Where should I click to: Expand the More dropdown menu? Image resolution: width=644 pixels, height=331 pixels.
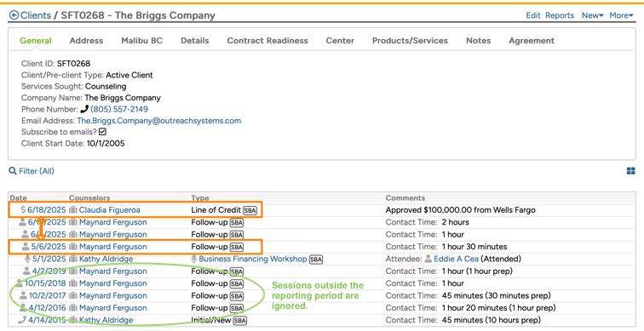point(621,15)
